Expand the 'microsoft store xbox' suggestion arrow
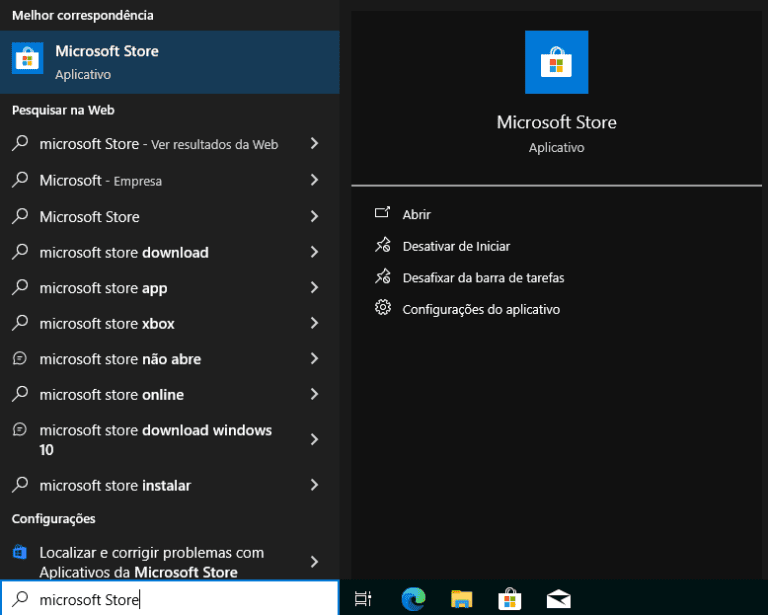This screenshot has width=768, height=615. coord(314,323)
